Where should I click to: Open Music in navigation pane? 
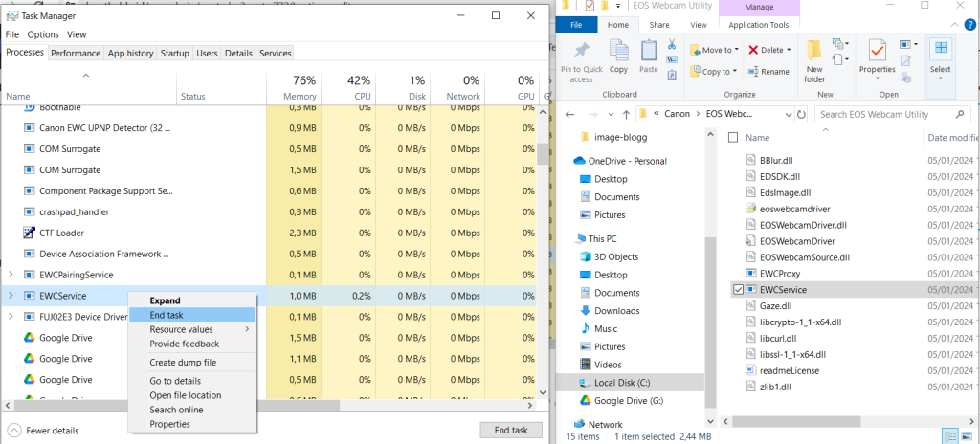[606, 328]
